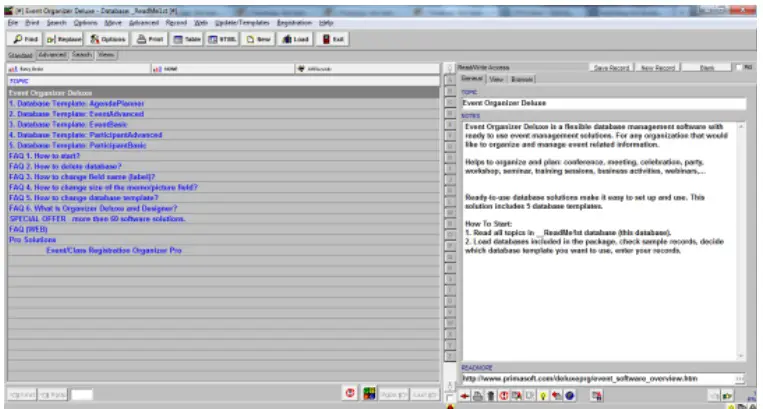This screenshot has height=409, width=763.
Task: Switch to Table view via toolbar
Action: [187, 39]
